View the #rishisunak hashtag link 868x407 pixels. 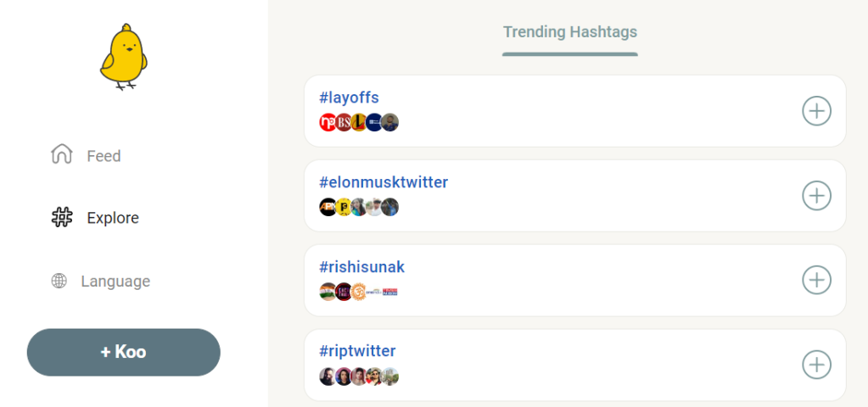coord(361,267)
